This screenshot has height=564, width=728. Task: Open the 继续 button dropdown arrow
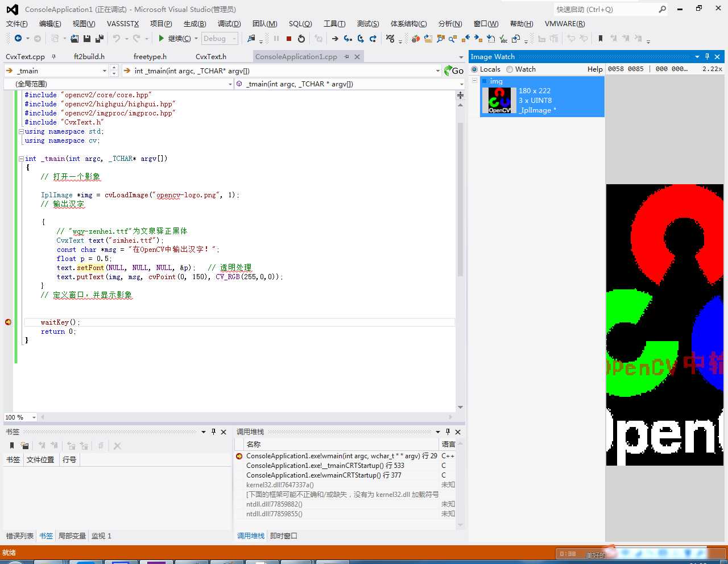click(x=196, y=39)
